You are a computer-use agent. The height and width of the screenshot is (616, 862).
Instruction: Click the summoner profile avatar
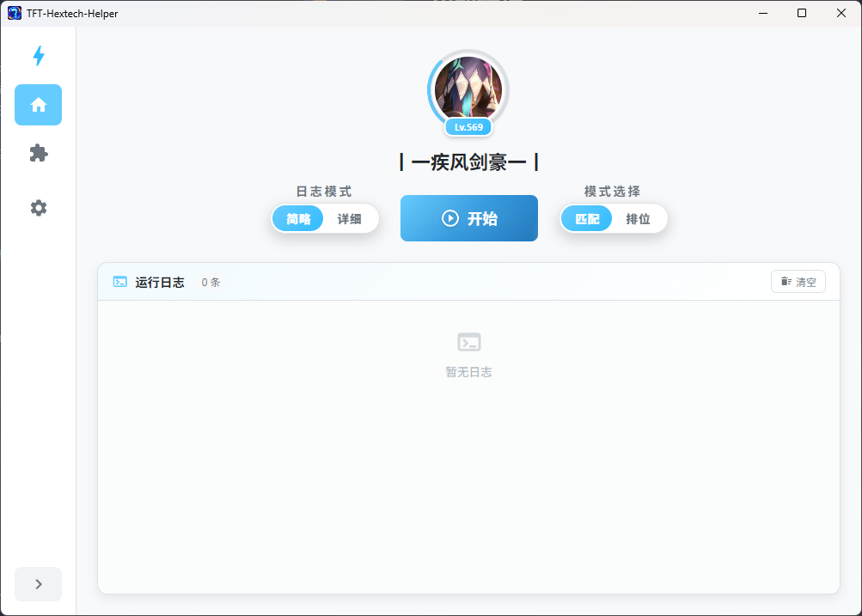(468, 88)
